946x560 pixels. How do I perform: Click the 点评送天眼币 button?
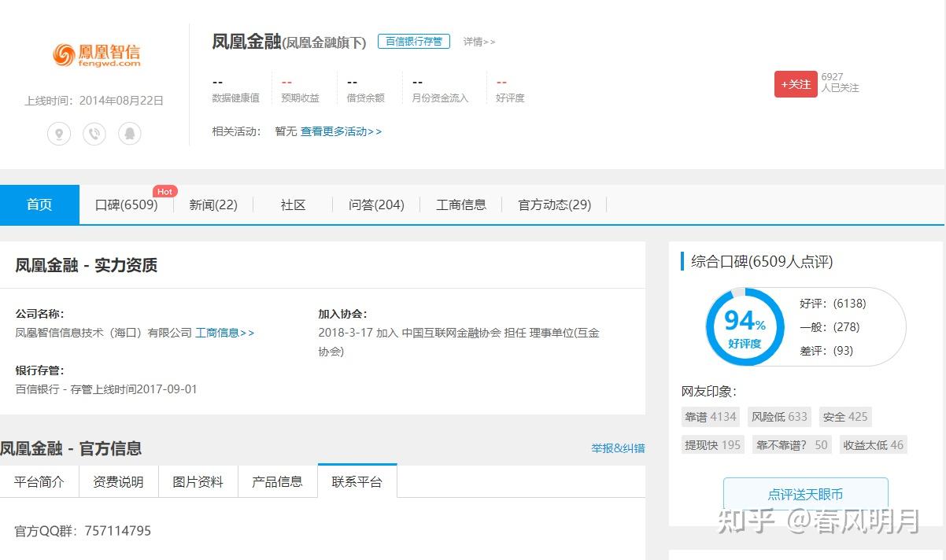805,494
